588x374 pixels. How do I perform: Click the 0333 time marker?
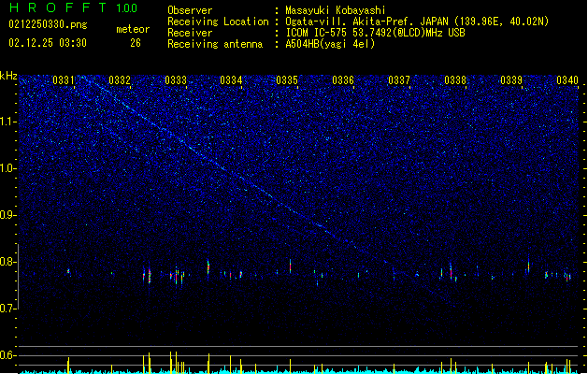(x=176, y=79)
